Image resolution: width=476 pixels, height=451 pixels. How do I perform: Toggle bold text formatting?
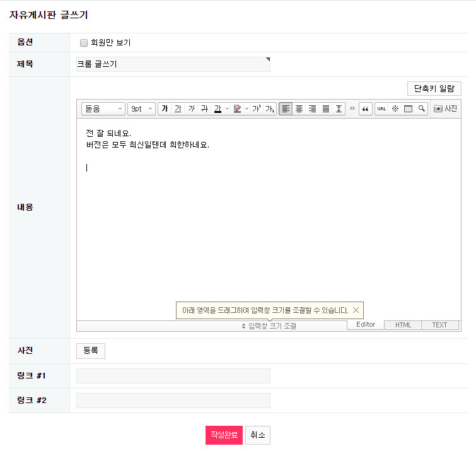165,109
